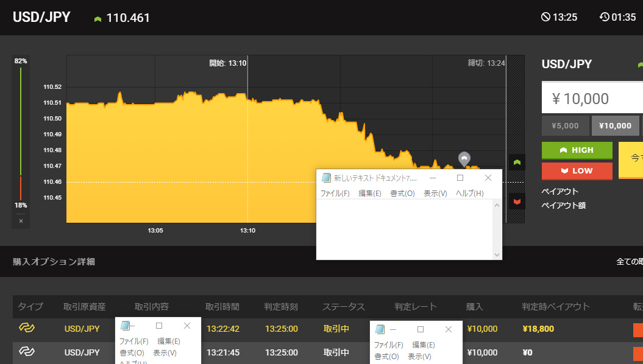
Task: Click the green up arrow beside the chart
Action: (x=517, y=162)
